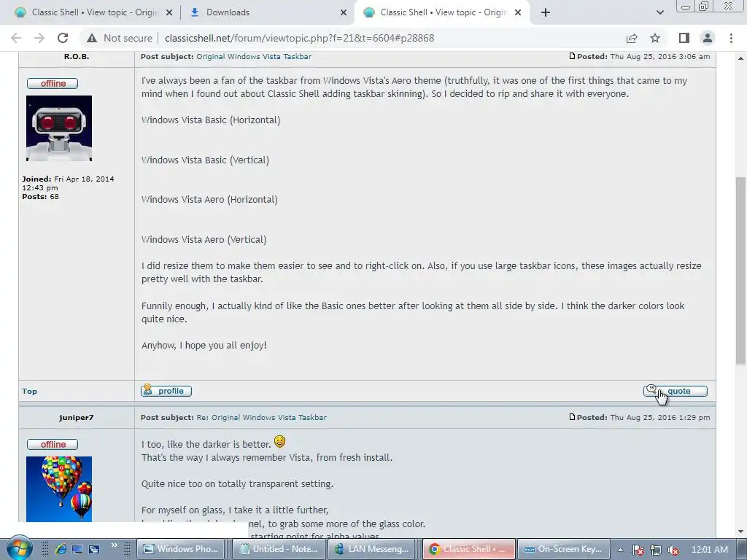Show hidden tray icons arrow
The width and height of the screenshot is (747, 560).
[620, 550]
